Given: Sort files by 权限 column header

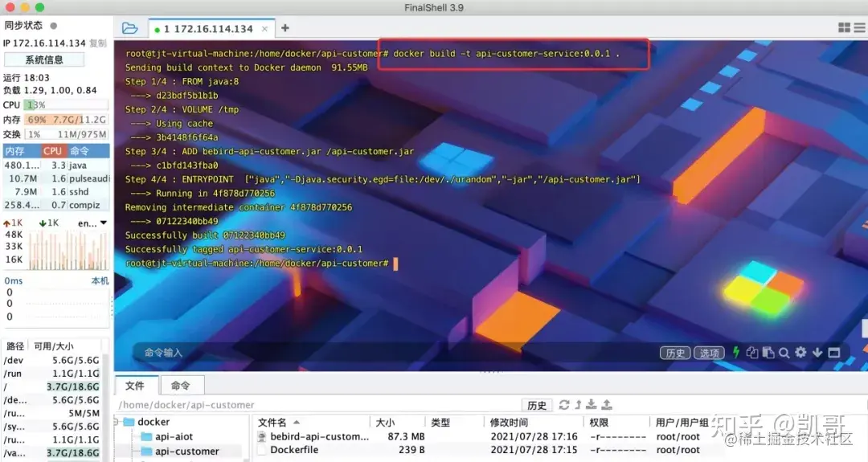Looking at the screenshot, I should click(616, 422).
